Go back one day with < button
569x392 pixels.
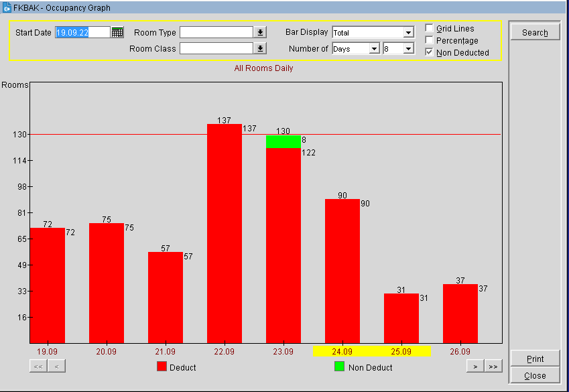[56, 366]
